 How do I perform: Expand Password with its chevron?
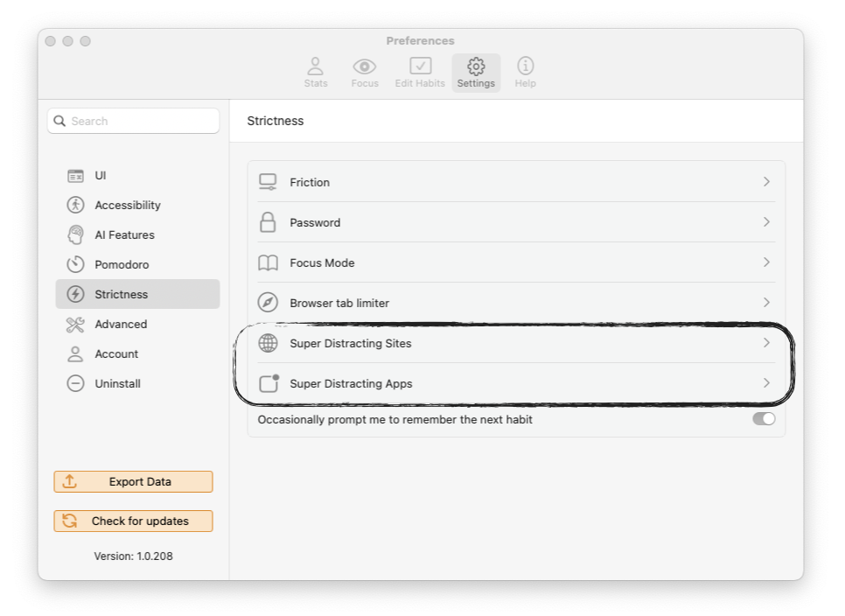click(x=766, y=222)
